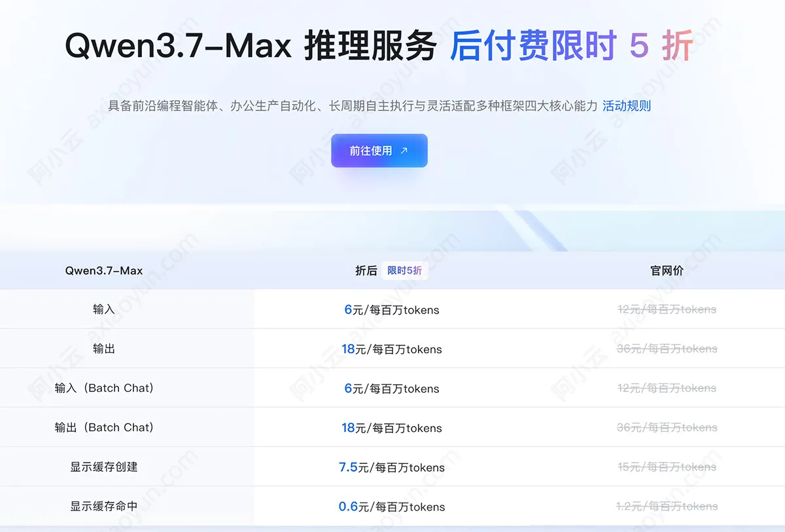Select the 输出 row label without Batch Chat
The height and width of the screenshot is (532, 785).
[104, 349]
